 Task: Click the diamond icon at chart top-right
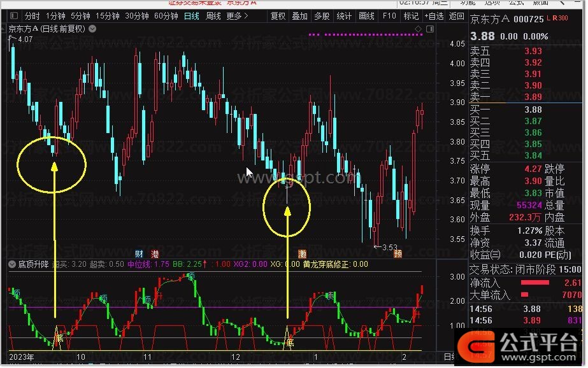418,29
